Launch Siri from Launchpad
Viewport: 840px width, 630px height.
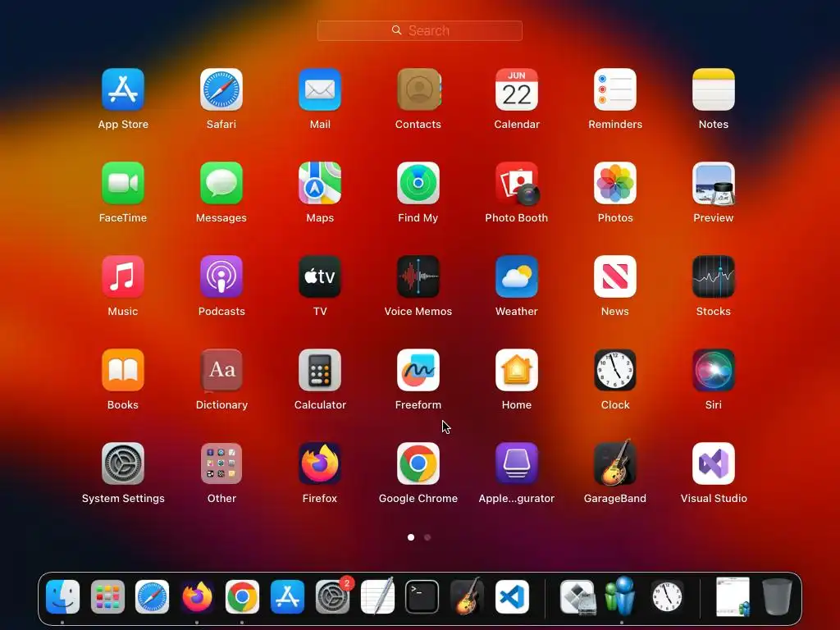(714, 370)
